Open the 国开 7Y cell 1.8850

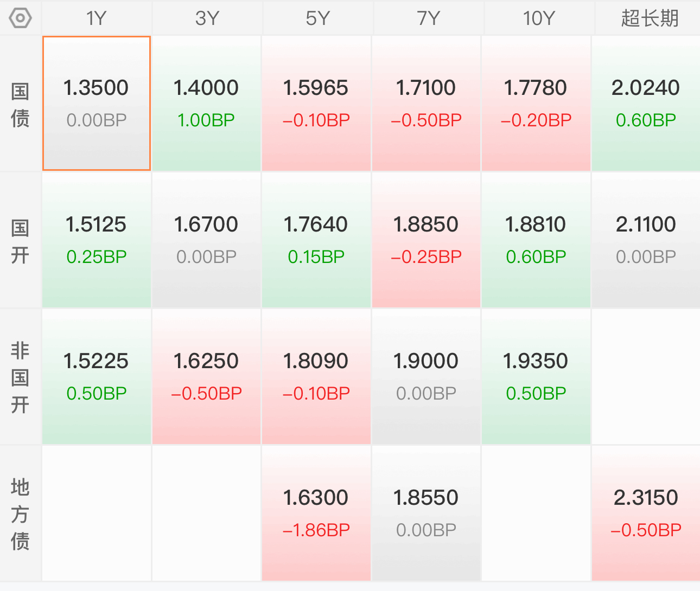(427, 240)
